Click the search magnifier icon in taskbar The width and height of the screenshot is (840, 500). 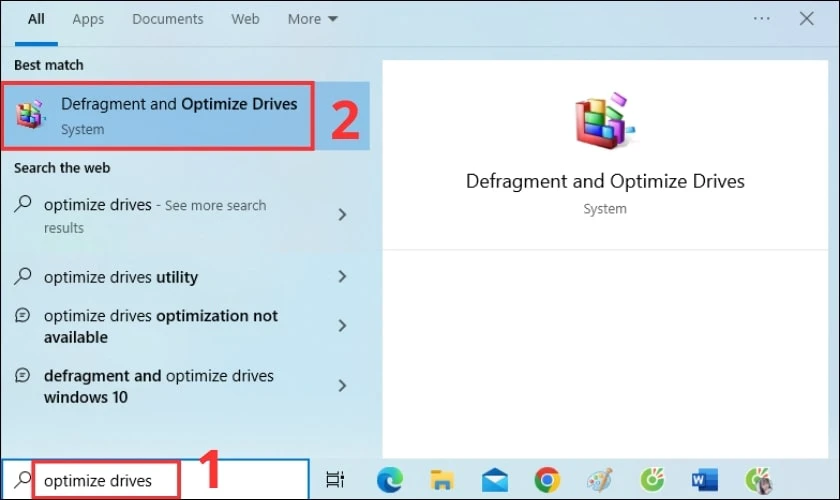point(22,479)
